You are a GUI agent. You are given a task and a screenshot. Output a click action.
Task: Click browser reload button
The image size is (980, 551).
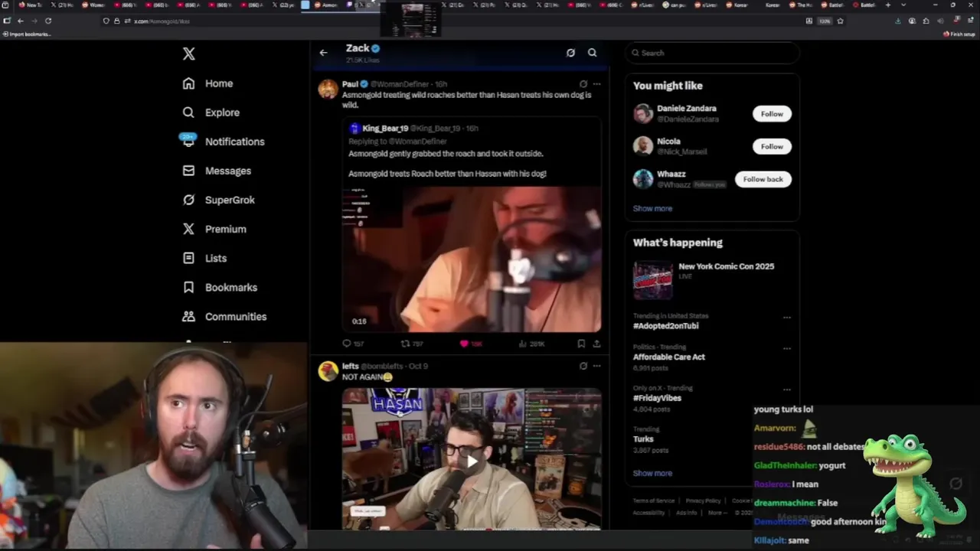pos(48,21)
